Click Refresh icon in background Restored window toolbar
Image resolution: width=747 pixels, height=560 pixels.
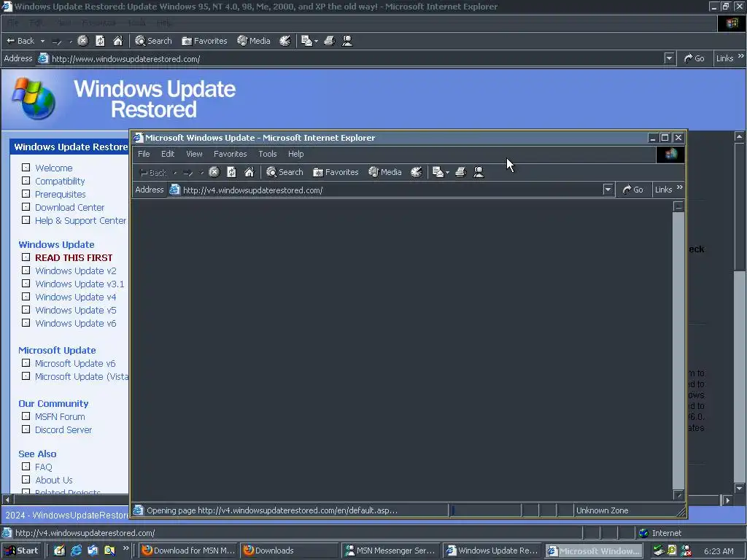[100, 41]
